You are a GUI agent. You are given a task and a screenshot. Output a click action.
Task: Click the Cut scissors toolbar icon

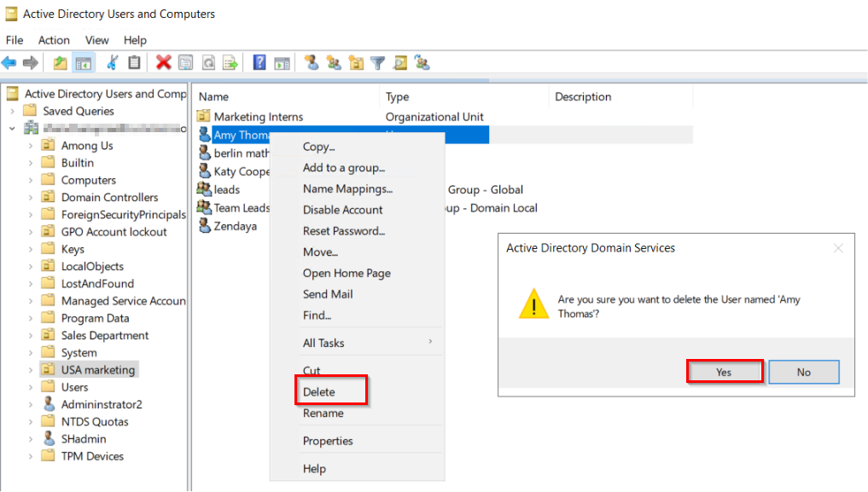click(112, 62)
